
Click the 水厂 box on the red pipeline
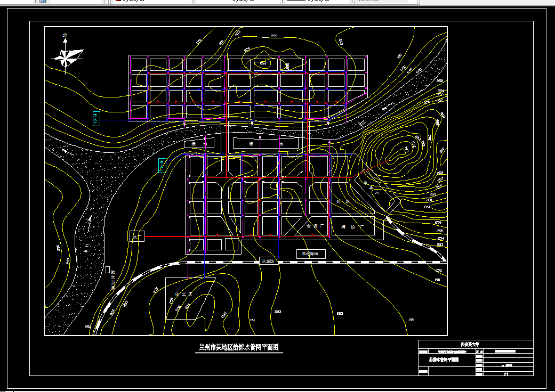click(137, 236)
